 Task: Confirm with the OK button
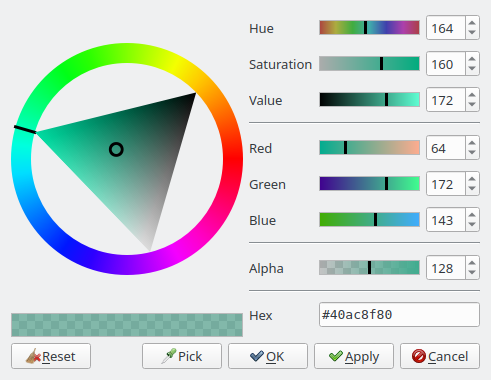tap(268, 356)
